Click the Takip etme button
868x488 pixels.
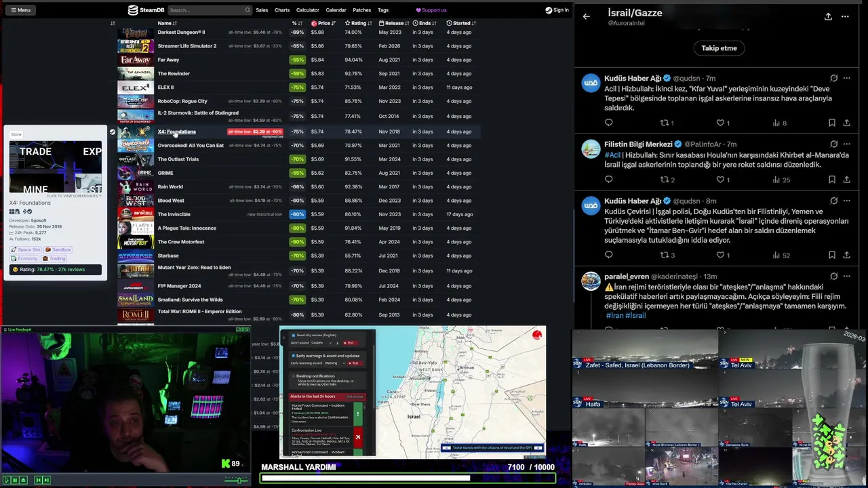(719, 48)
